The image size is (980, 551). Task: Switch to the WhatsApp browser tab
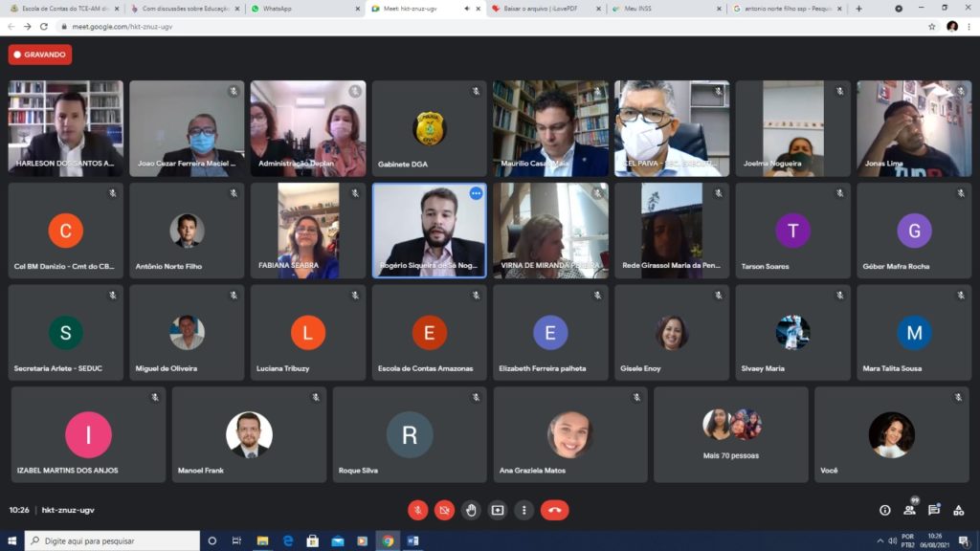click(303, 9)
